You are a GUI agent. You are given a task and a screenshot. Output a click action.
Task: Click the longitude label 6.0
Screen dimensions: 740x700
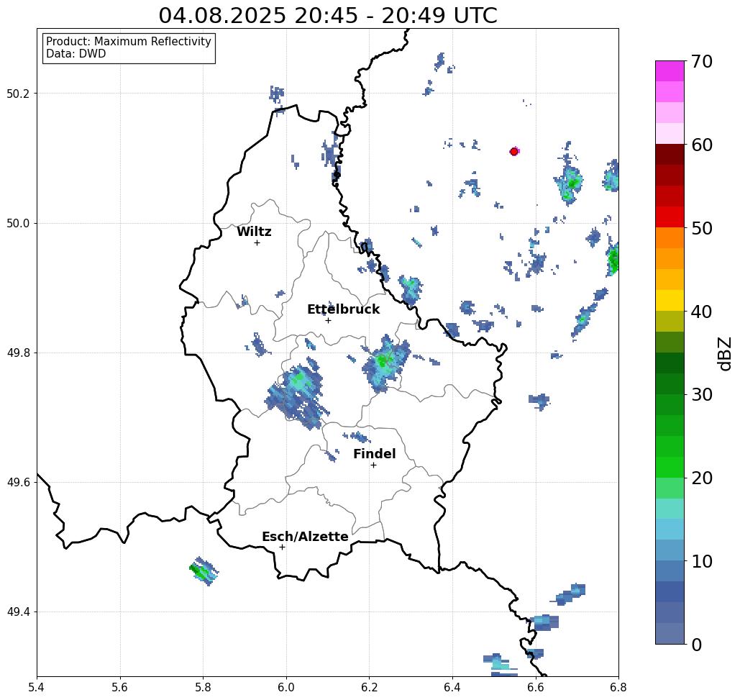pyautogui.click(x=286, y=687)
